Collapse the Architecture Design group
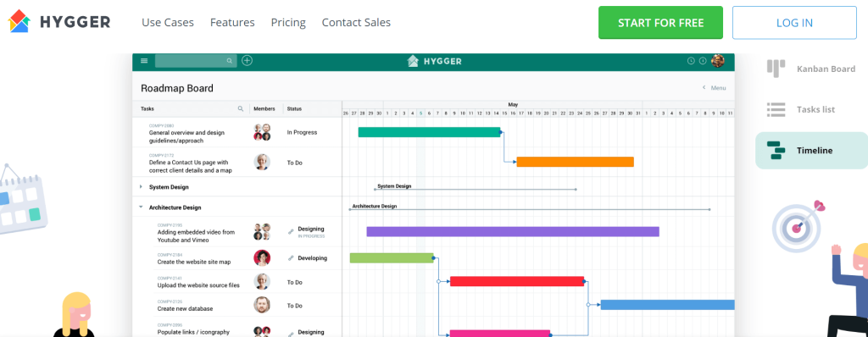Screen dimensions: 868x337 (142, 207)
